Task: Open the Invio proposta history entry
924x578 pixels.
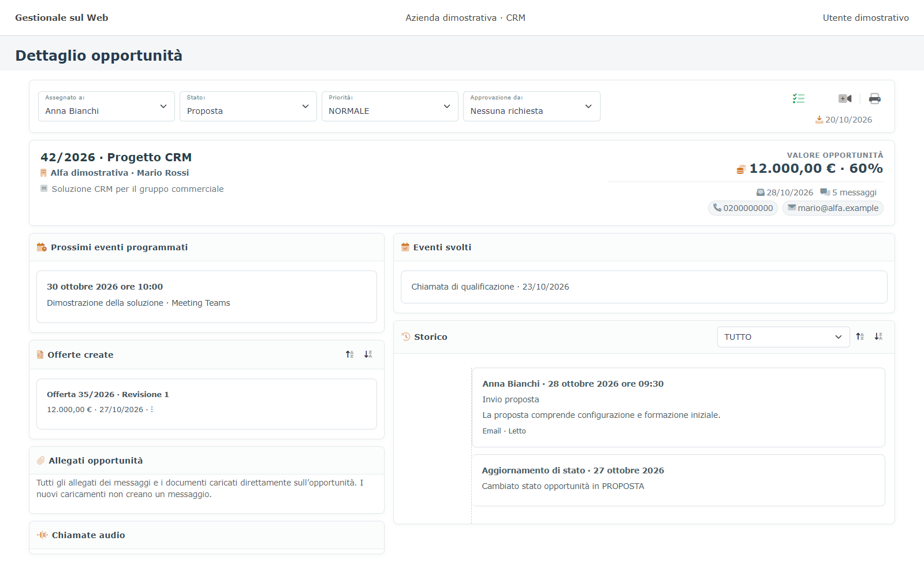Action: click(679, 407)
